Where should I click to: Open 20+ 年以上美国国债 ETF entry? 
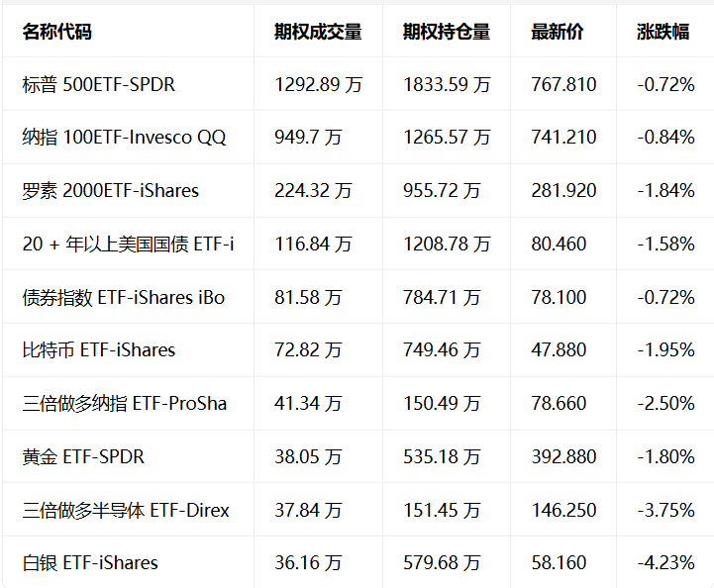(128, 244)
